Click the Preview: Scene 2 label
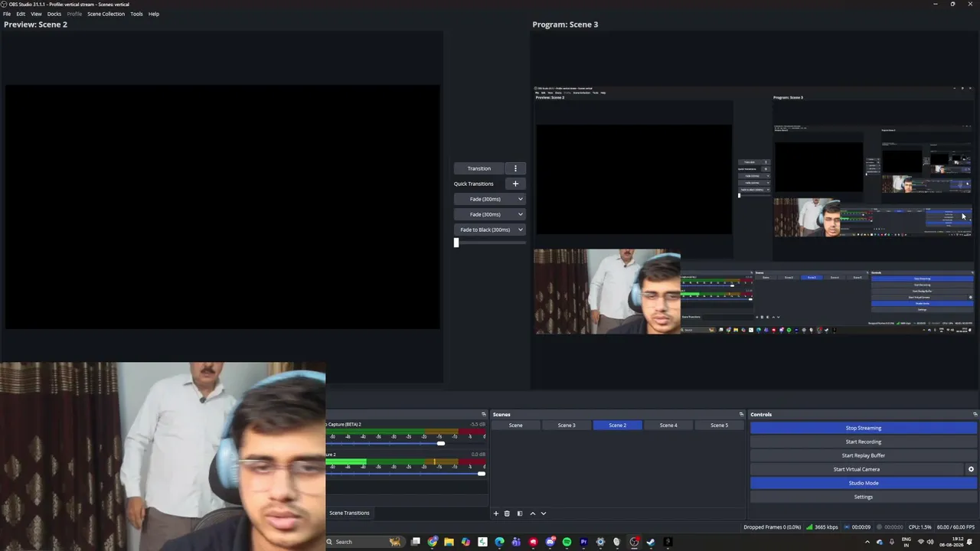The height and width of the screenshot is (551, 980). click(x=35, y=24)
